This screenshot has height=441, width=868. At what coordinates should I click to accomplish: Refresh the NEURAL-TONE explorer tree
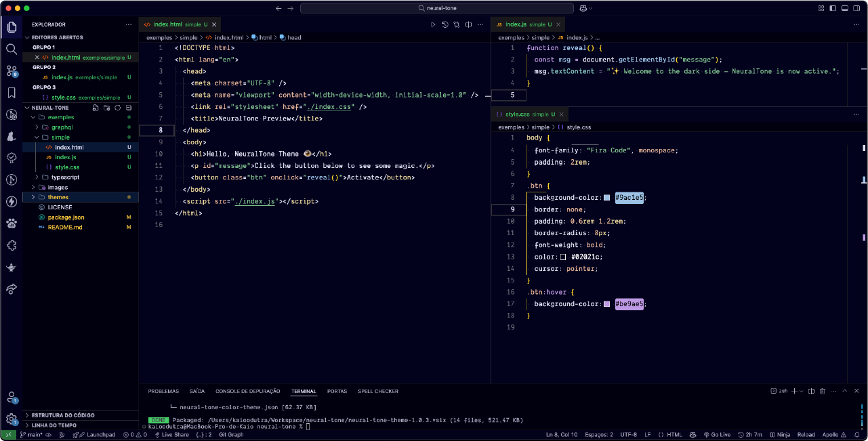click(x=117, y=108)
